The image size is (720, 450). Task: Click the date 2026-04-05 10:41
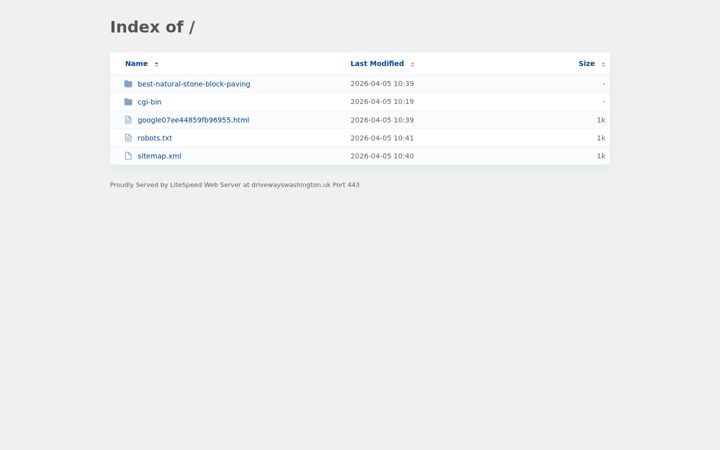(382, 138)
